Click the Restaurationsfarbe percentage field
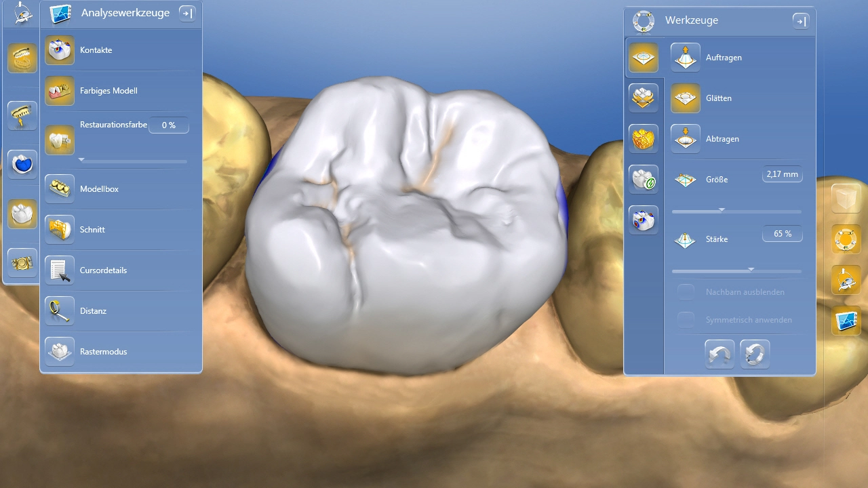868x488 pixels. point(168,125)
